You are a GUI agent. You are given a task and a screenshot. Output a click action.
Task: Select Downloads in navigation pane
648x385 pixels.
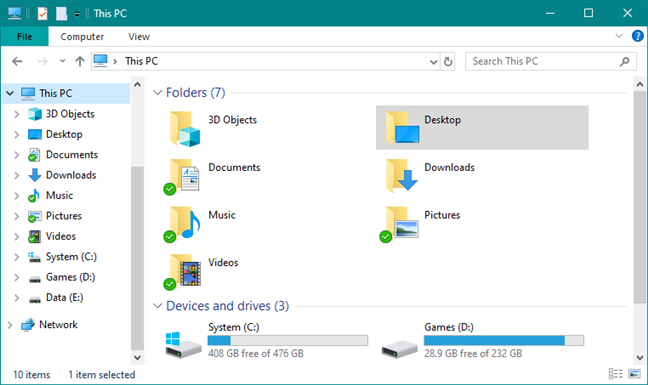pyautogui.click(x=71, y=175)
